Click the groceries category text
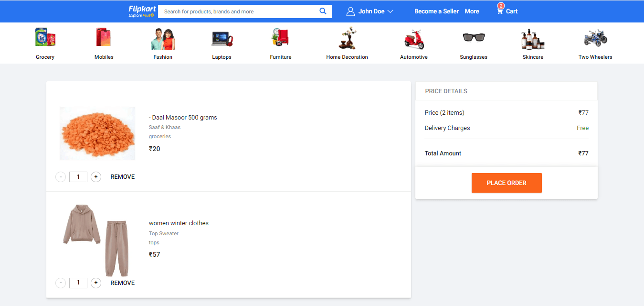The height and width of the screenshot is (306, 644). point(160,137)
